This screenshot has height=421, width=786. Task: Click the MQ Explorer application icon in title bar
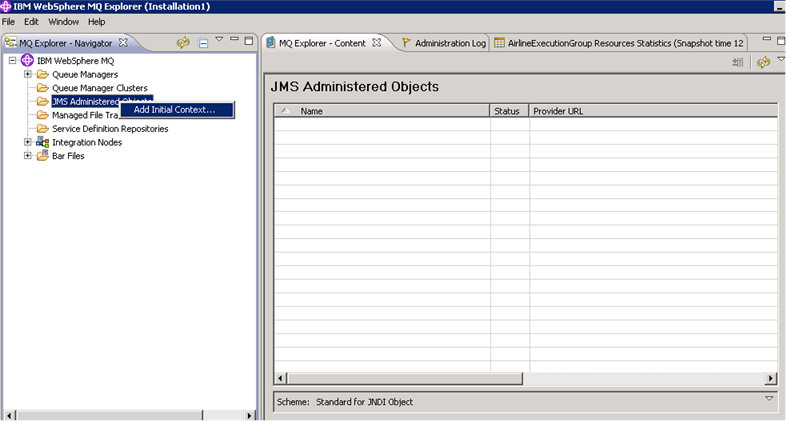click(6, 7)
